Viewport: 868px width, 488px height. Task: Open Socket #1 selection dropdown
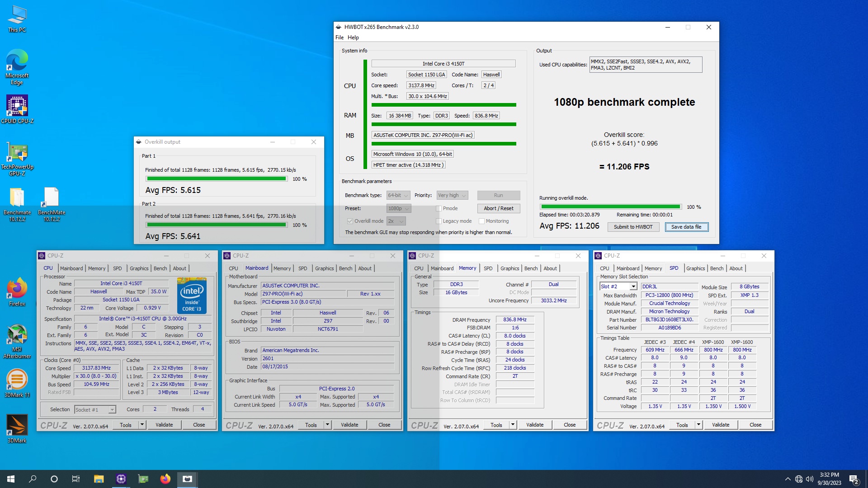point(95,409)
